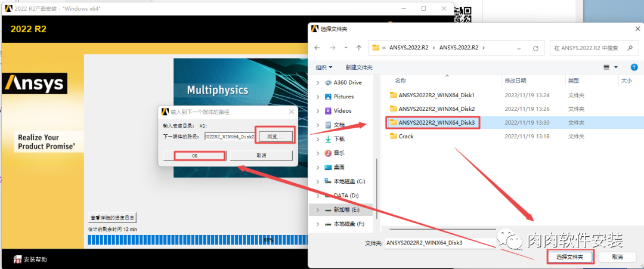
Task: Click 查看详细的进度日志 button
Action: pyautogui.click(x=113, y=217)
